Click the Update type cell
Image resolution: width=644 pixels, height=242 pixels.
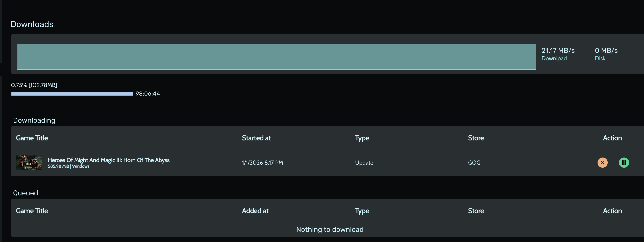[x=364, y=163]
